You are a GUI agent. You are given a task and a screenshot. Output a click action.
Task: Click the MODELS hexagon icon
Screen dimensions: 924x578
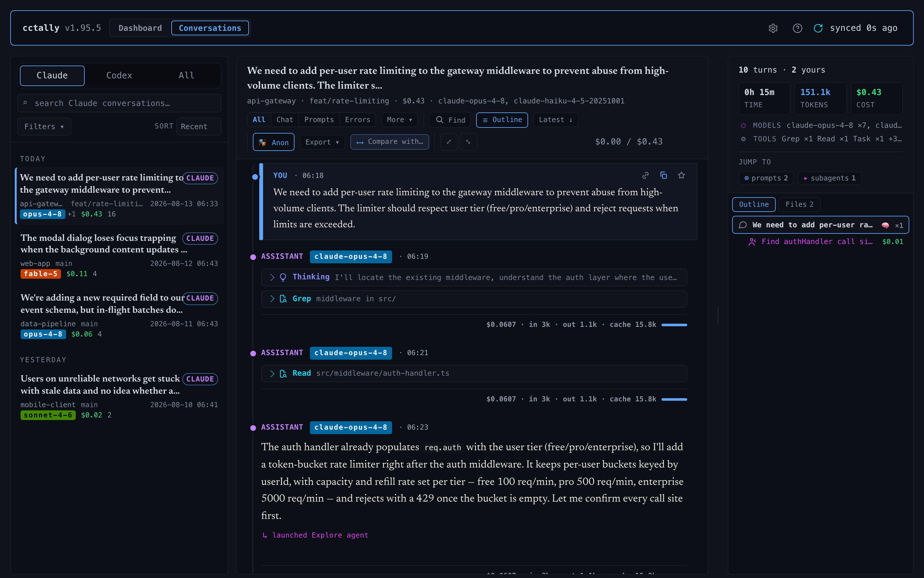click(743, 125)
